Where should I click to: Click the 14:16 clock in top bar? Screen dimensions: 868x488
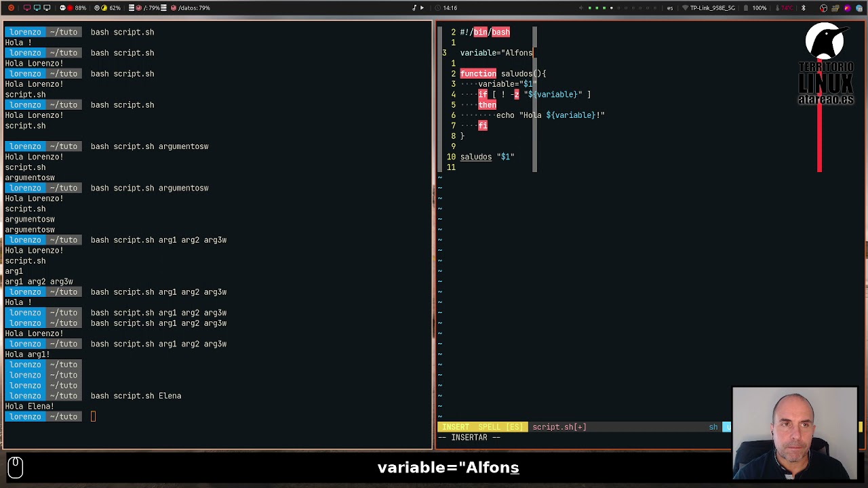[450, 8]
